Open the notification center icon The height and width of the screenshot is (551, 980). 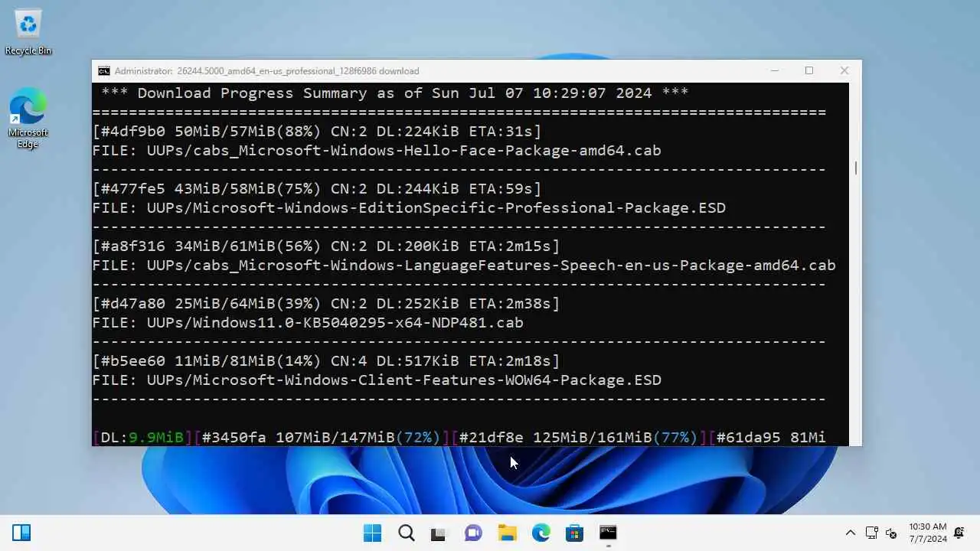tap(959, 533)
